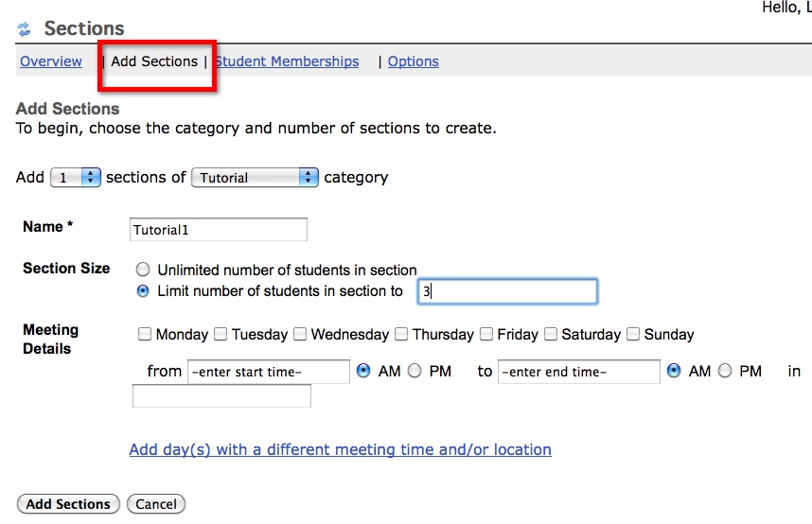Open the number of sections dropdown
The image size is (812, 524).
(75, 178)
